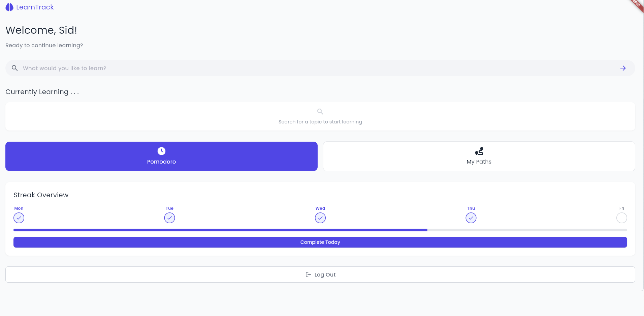The height and width of the screenshot is (316, 644).
Task: Toggle the Thursday streak checkmark
Action: 471,218
